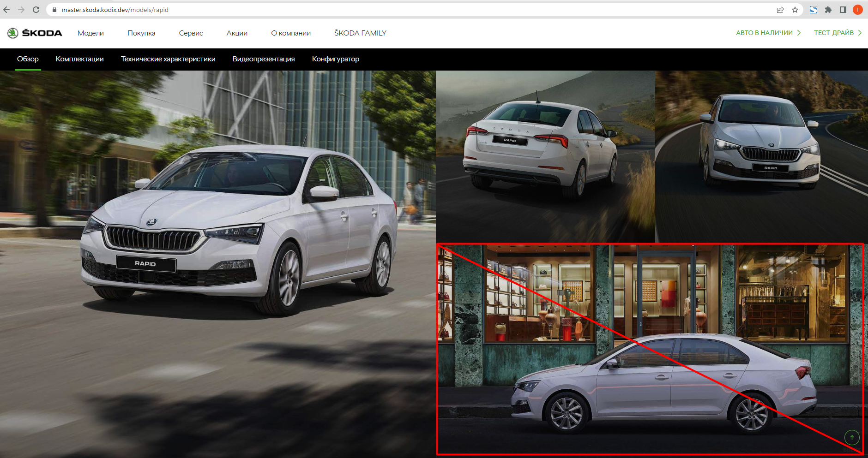The width and height of the screenshot is (868, 458).
Task: Open the blue S browser extension
Action: (814, 10)
